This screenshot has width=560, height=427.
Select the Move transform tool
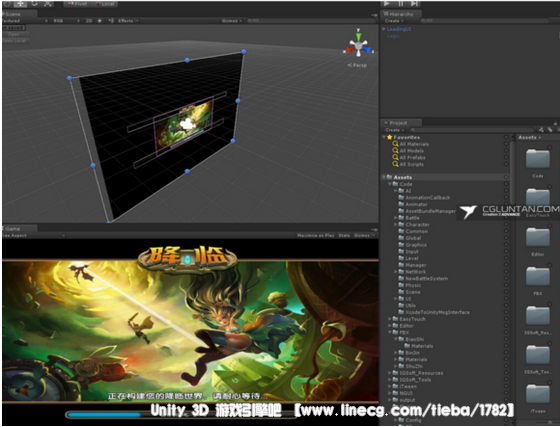point(20,4)
